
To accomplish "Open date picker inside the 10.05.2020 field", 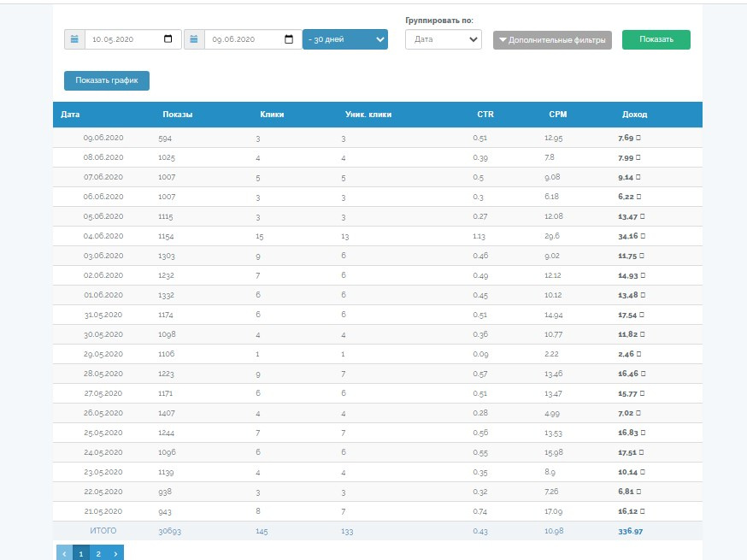I will [168, 39].
